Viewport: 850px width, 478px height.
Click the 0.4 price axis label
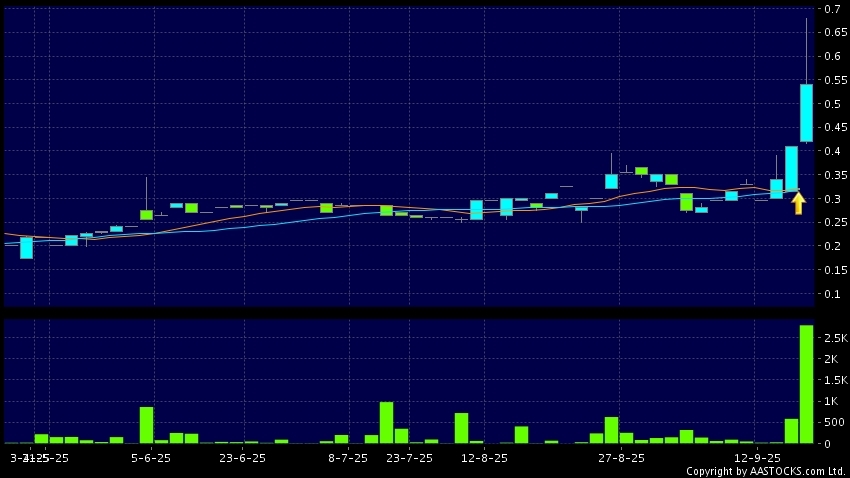[832, 151]
